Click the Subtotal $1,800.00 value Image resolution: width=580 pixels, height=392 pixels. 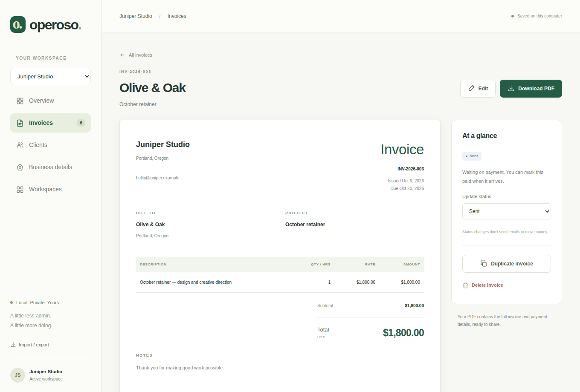(414, 306)
